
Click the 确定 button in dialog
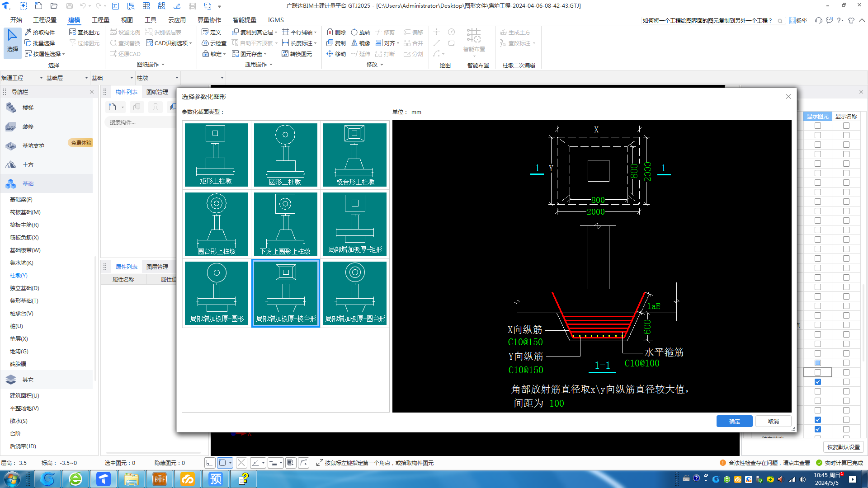[x=735, y=421]
